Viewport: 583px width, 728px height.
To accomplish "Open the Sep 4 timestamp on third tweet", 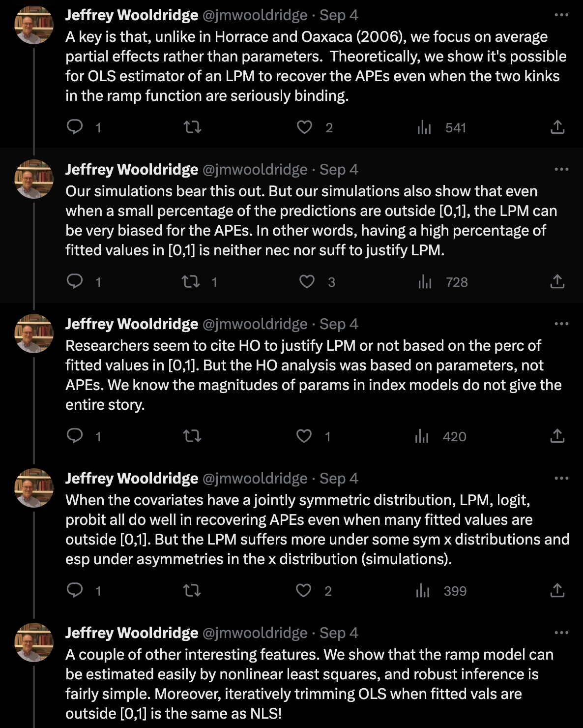I will pyautogui.click(x=339, y=324).
